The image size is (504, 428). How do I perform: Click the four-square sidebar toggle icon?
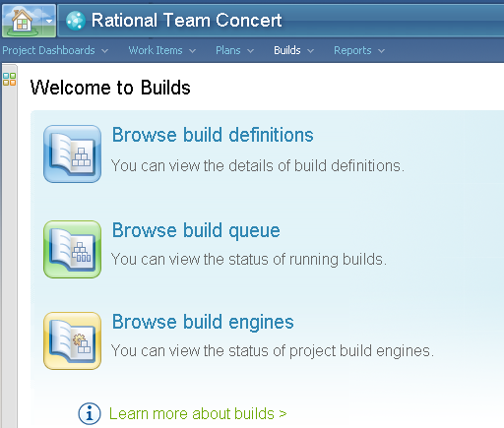click(9, 79)
